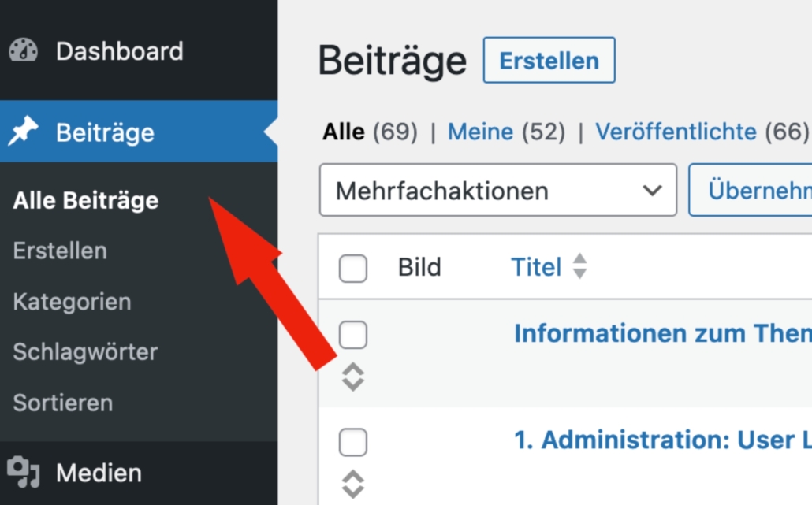The image size is (812, 505).
Task: Open Alle Beiträge submenu item
Action: (x=86, y=201)
